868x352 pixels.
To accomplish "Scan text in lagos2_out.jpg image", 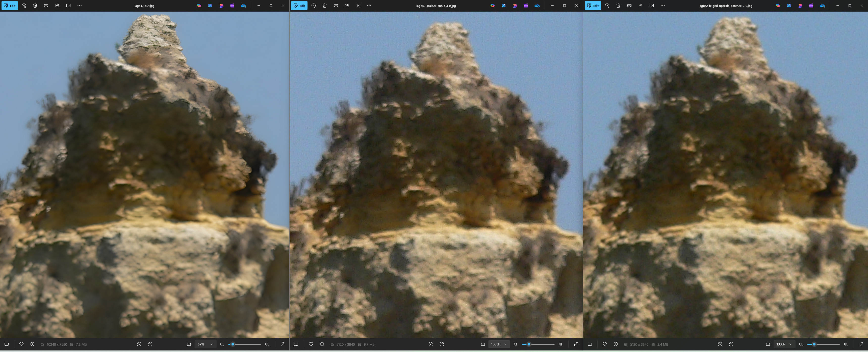I will (x=150, y=344).
